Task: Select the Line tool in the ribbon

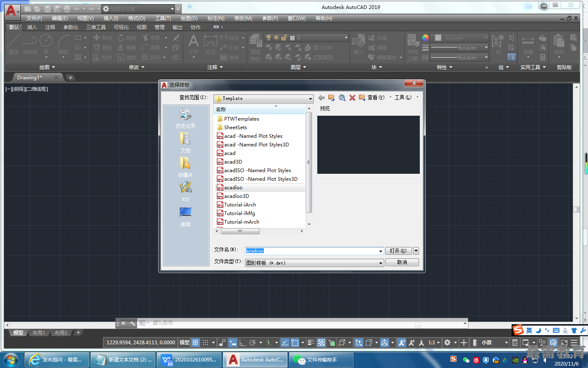Action: point(14,44)
